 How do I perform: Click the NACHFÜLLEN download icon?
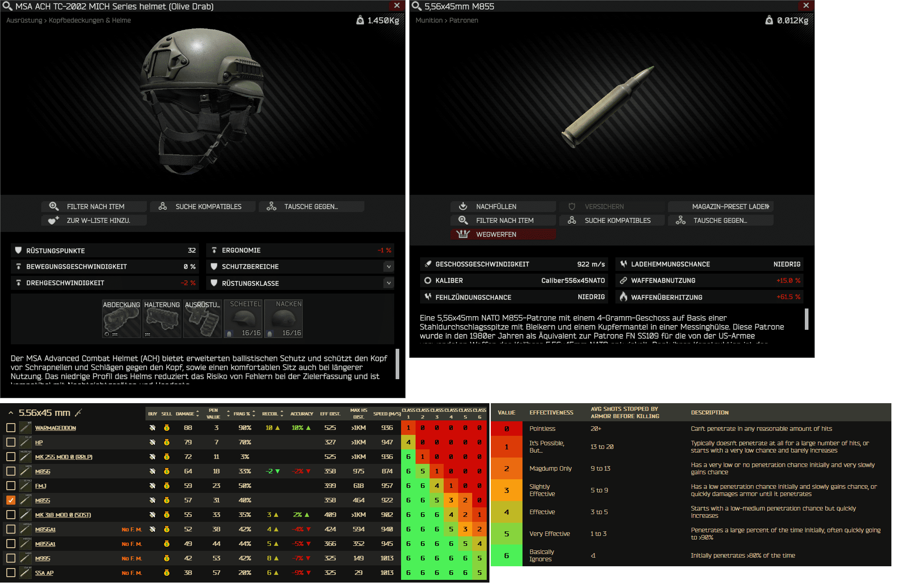(x=463, y=206)
